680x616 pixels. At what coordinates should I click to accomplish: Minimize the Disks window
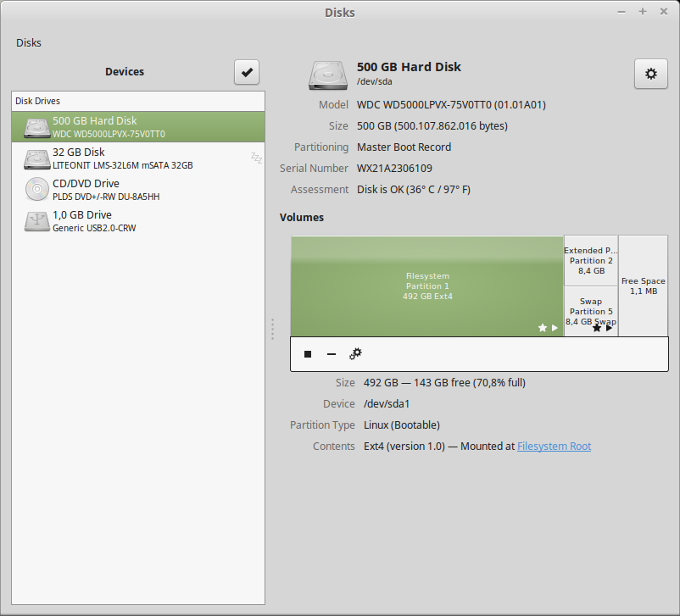click(x=621, y=12)
